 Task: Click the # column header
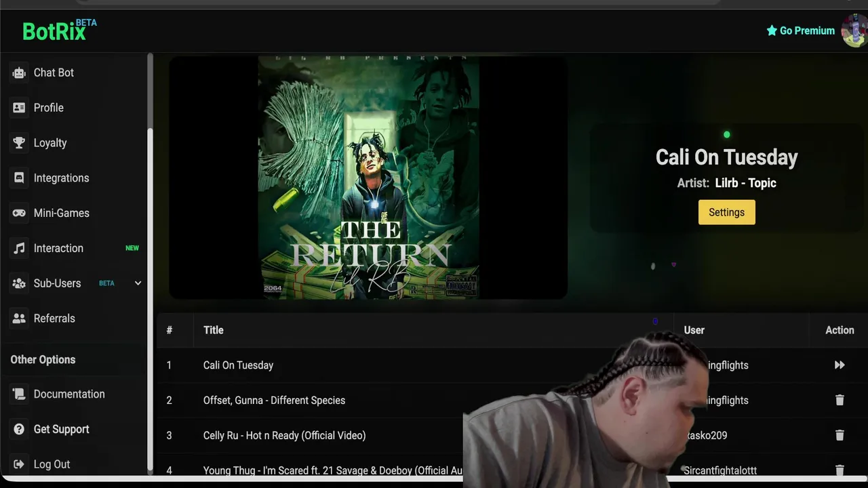[x=170, y=330]
